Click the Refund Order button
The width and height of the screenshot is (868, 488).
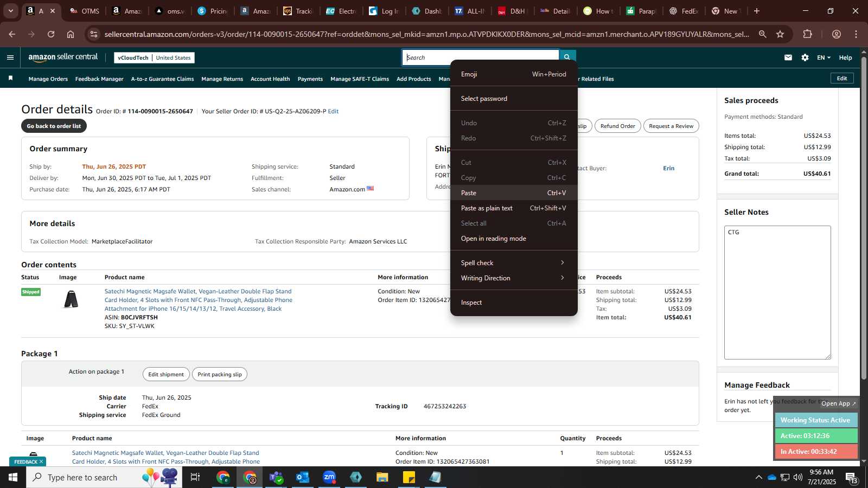tap(617, 126)
